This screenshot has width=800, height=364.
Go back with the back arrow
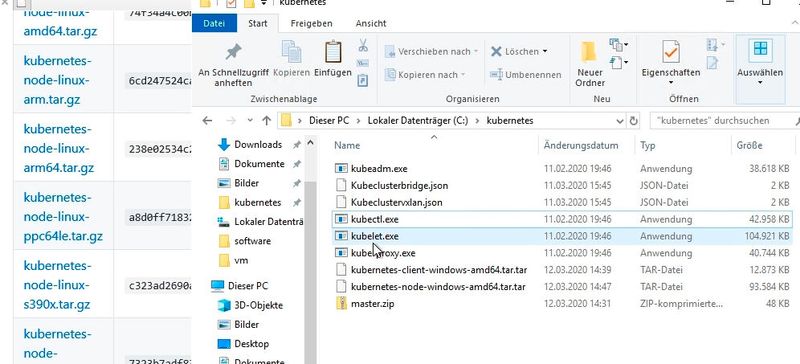click(x=207, y=121)
